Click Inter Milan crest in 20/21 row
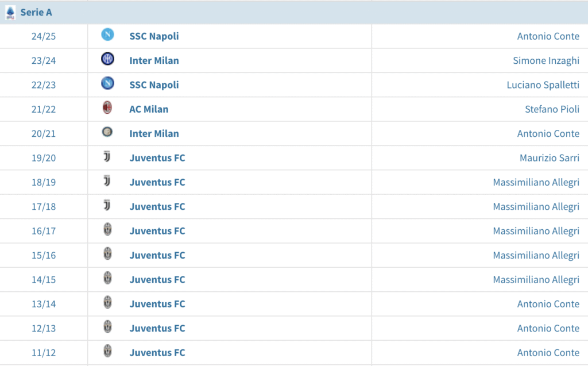The width and height of the screenshot is (588, 366). (107, 133)
